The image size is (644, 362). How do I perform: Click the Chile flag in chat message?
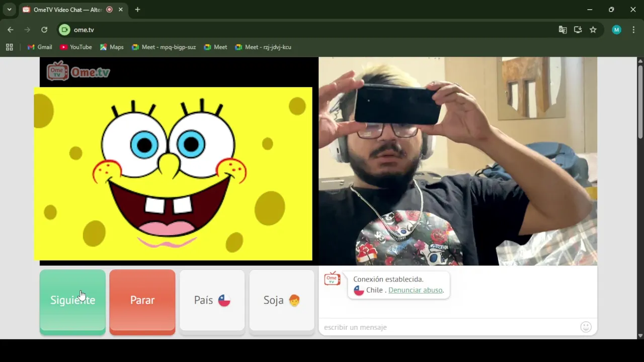tap(359, 290)
